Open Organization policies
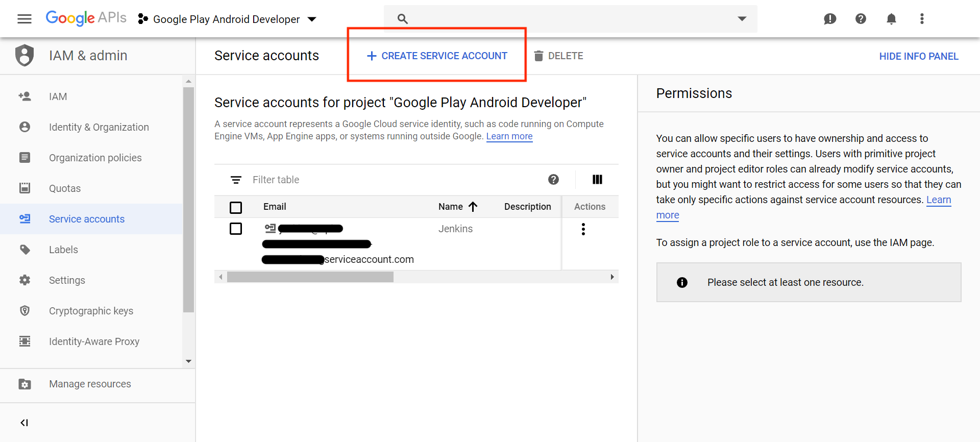The width and height of the screenshot is (980, 442). click(x=91, y=158)
